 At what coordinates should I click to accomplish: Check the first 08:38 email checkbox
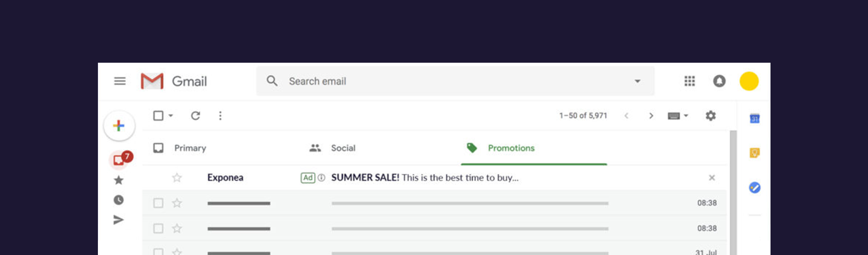pyautogui.click(x=158, y=203)
